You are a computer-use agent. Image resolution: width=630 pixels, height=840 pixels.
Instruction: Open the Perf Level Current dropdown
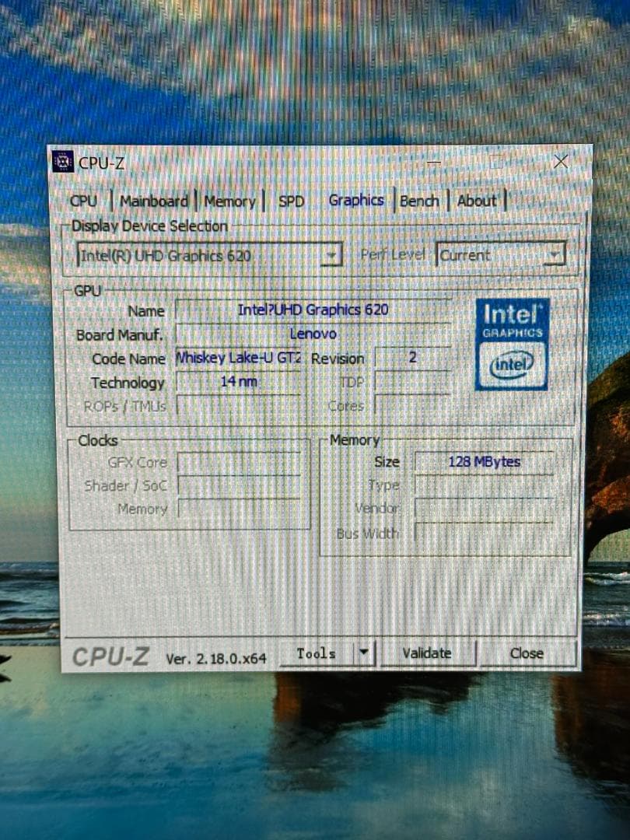pos(554,254)
